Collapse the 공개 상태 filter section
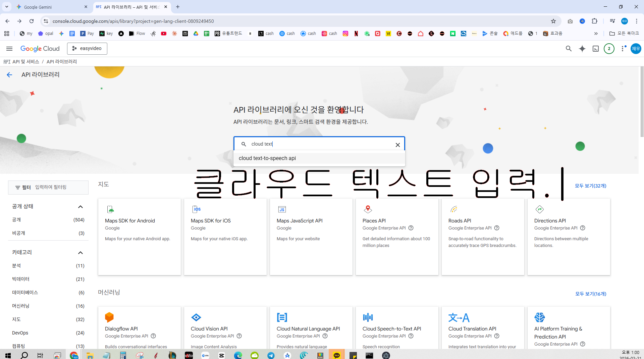This screenshot has height=359, width=644. (80, 207)
